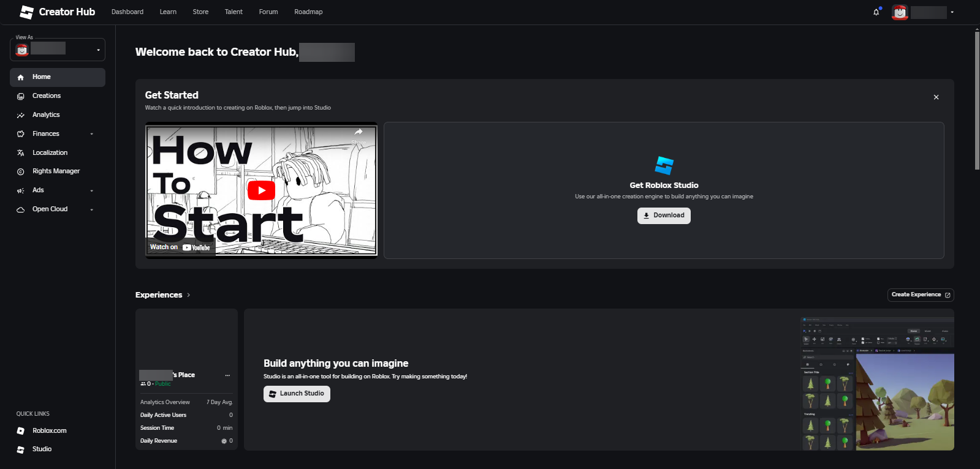Click the user avatar in the header

coord(900,12)
